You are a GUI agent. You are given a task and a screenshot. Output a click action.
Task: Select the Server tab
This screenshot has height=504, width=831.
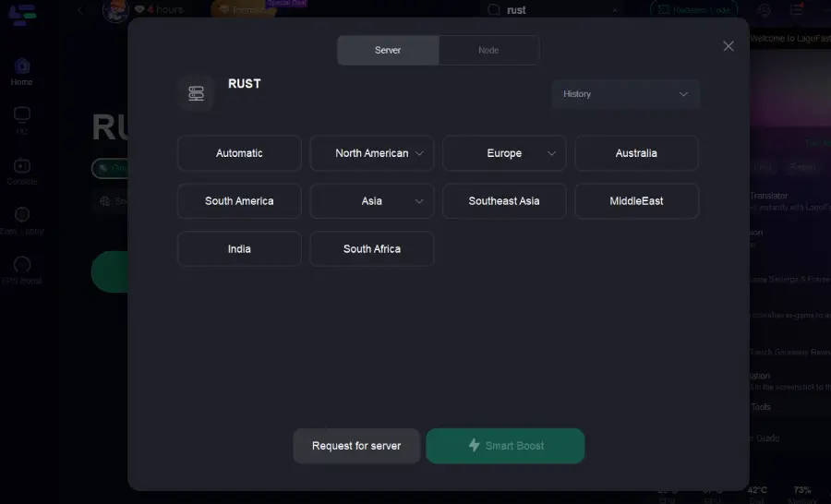(x=388, y=50)
